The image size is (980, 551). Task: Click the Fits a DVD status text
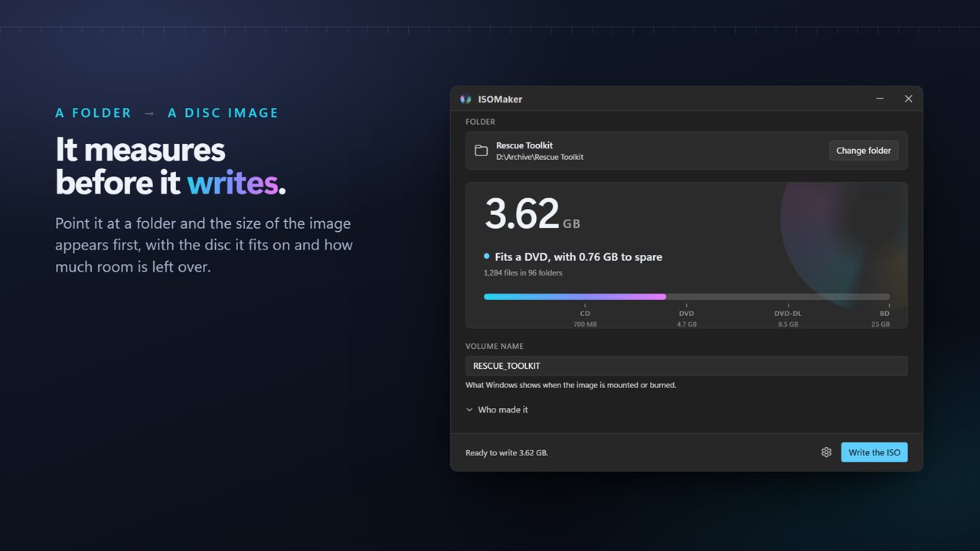[x=579, y=257]
